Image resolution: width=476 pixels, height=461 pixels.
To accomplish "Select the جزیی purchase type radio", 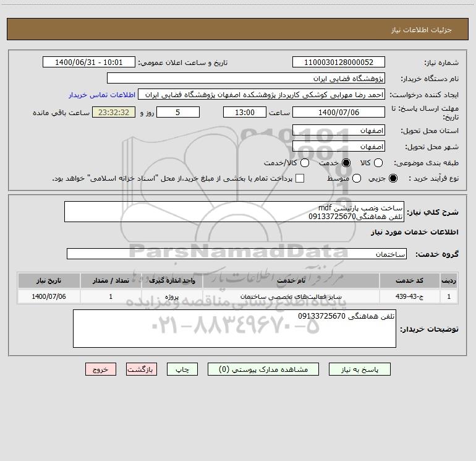I will coord(393,178).
